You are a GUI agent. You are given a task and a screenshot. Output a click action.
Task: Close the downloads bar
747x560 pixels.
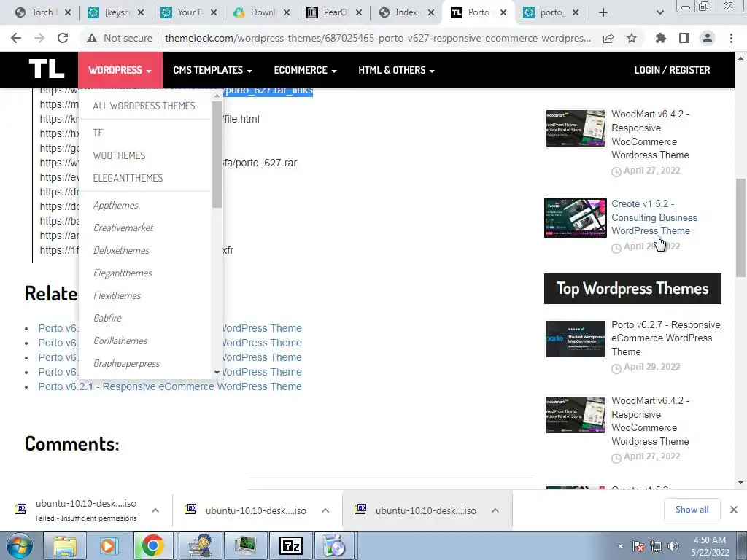[x=734, y=510]
